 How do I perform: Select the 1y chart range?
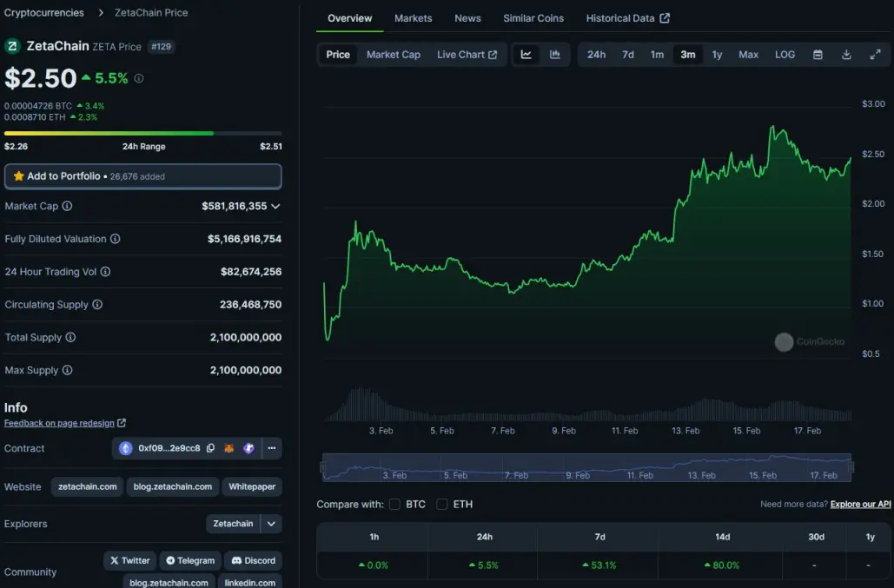click(x=718, y=55)
